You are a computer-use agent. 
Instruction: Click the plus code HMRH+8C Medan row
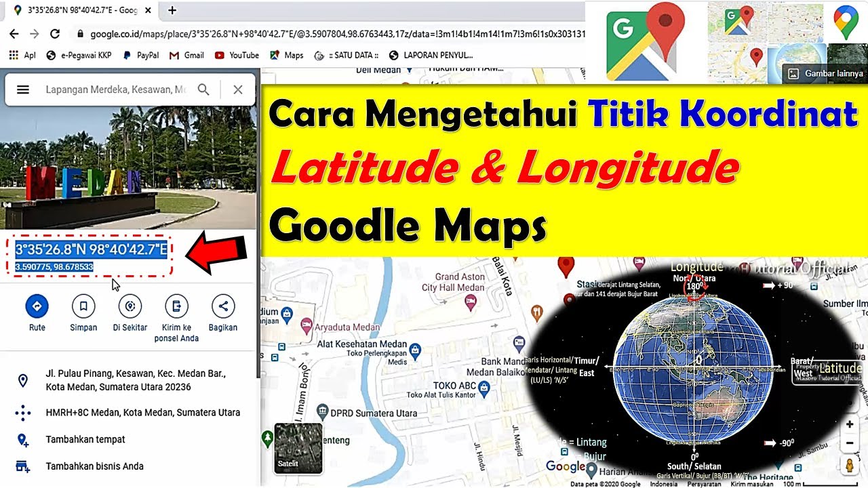[x=129, y=412]
